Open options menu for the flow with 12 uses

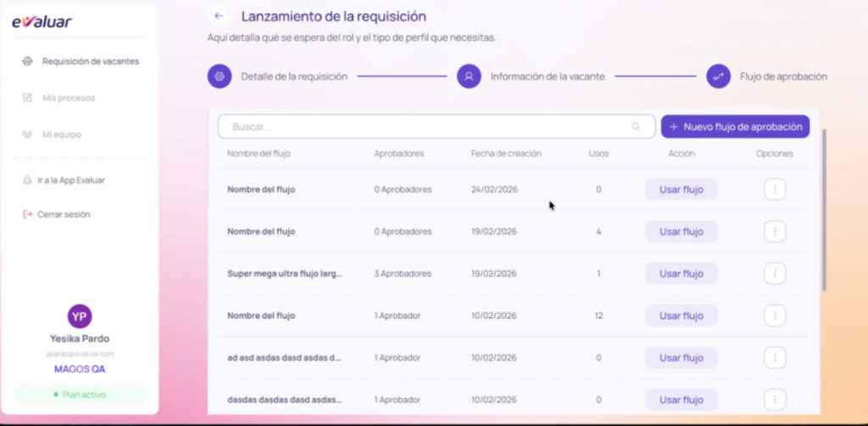[774, 316]
